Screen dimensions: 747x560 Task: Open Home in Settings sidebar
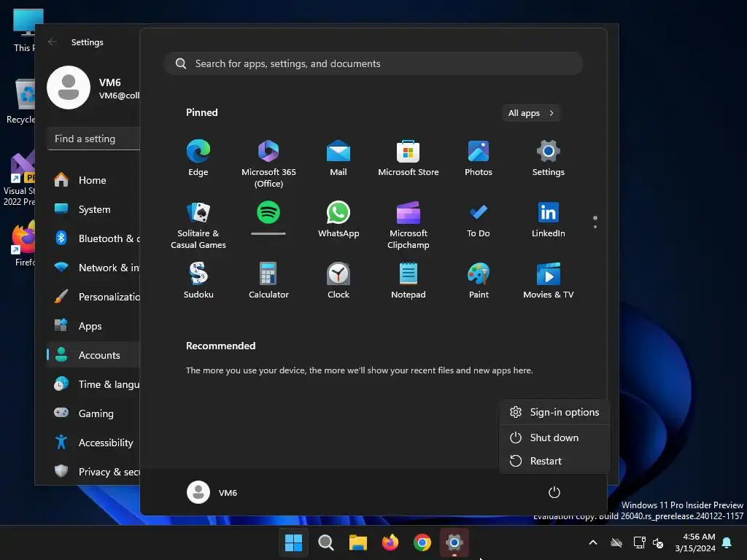coord(93,181)
